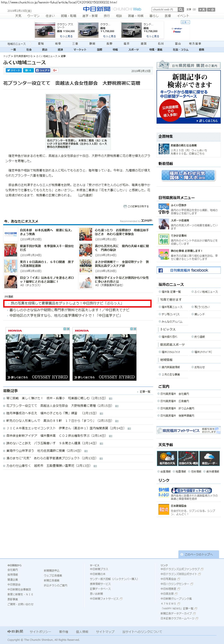The width and height of the screenshot is (224, 644).
Task: Open 県内映画館情報 sidebar link
Action: [170, 367]
